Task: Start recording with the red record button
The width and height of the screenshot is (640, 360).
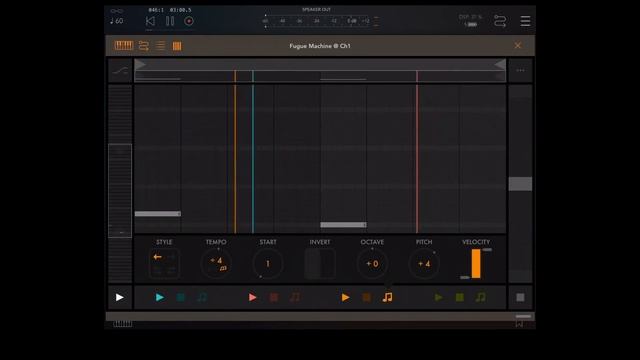Action: [189, 21]
